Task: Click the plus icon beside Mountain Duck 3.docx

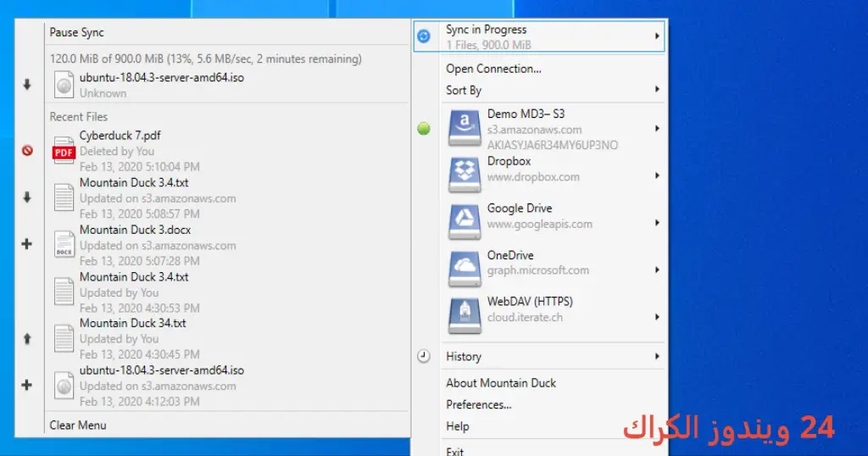Action: [26, 244]
